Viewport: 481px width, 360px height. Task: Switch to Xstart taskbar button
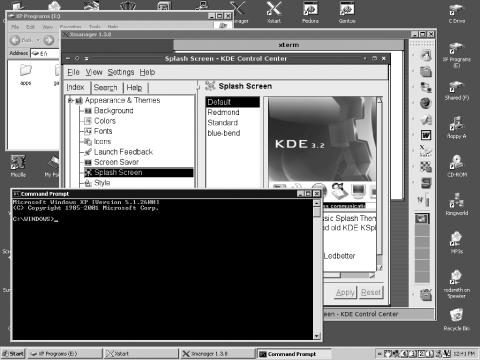[141, 354]
